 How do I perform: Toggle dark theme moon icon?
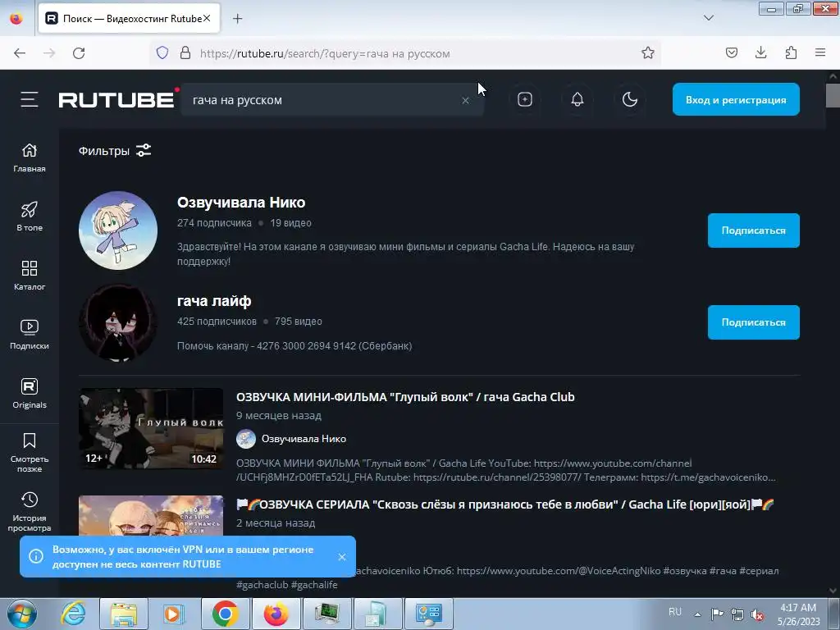(629, 99)
